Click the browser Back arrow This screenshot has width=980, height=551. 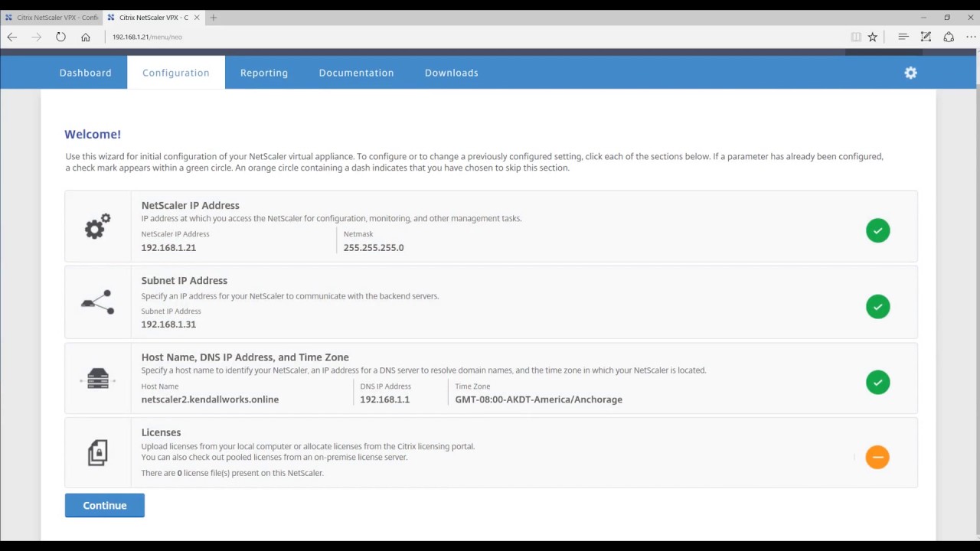[12, 37]
